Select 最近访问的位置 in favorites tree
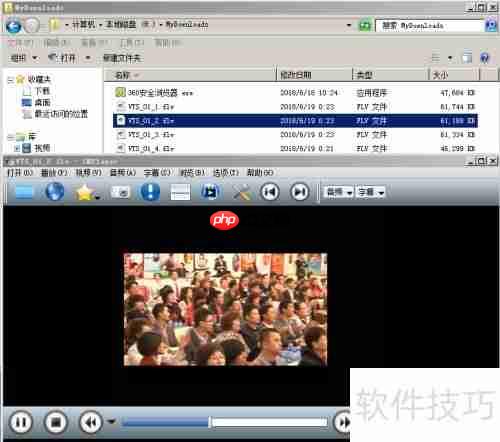This screenshot has height=442, width=500. (61, 114)
